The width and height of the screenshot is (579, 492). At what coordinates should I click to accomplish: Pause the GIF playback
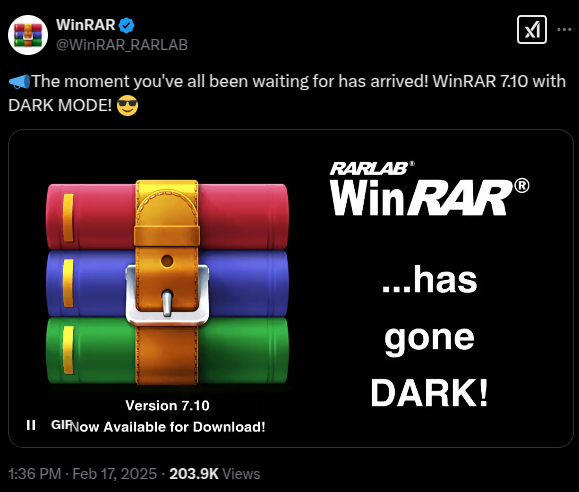[31, 425]
